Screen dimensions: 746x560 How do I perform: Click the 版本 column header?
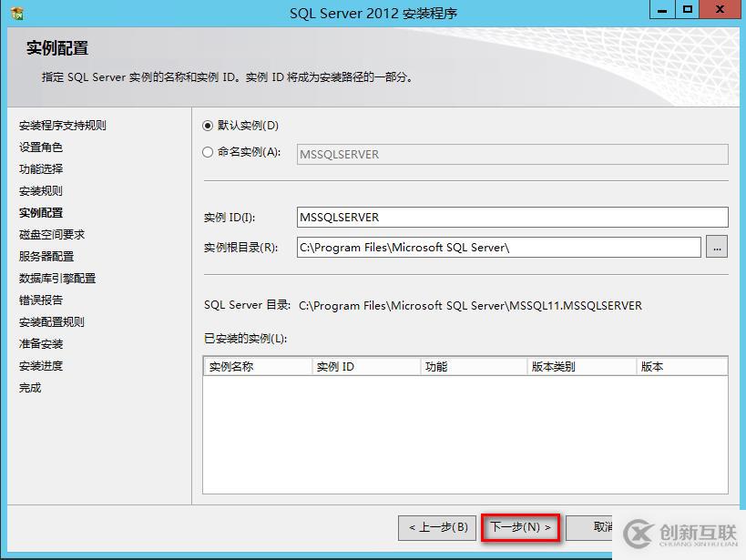tap(681, 367)
